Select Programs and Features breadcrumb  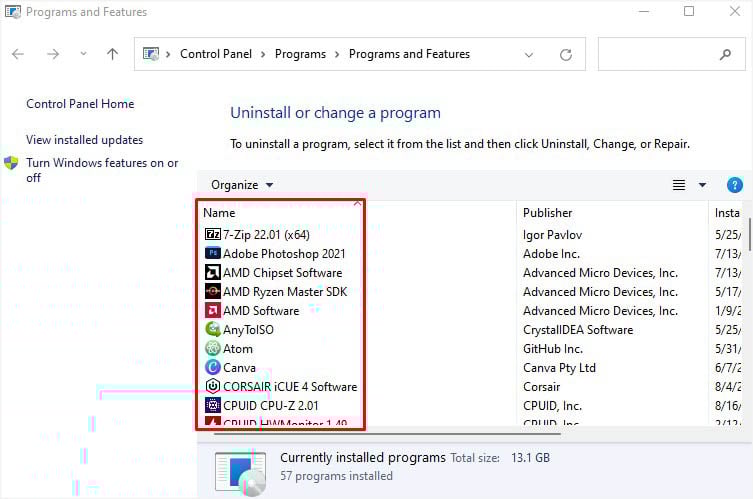pos(409,54)
